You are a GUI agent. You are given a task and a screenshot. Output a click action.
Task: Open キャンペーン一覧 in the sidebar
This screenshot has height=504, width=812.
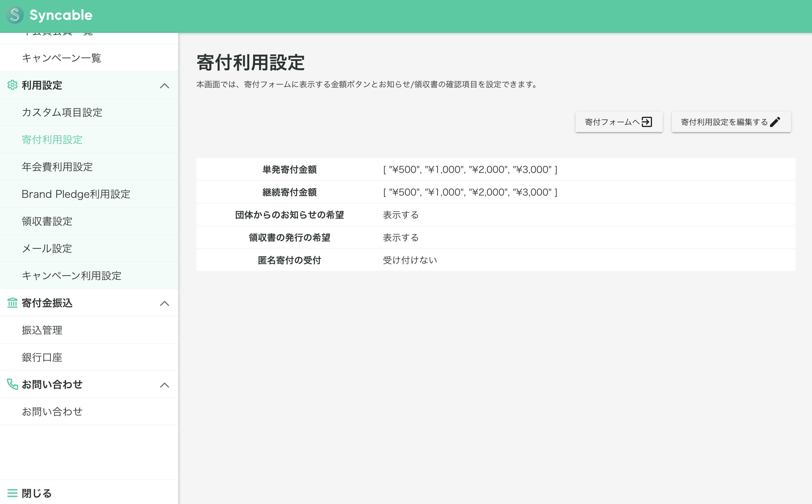pos(89,58)
